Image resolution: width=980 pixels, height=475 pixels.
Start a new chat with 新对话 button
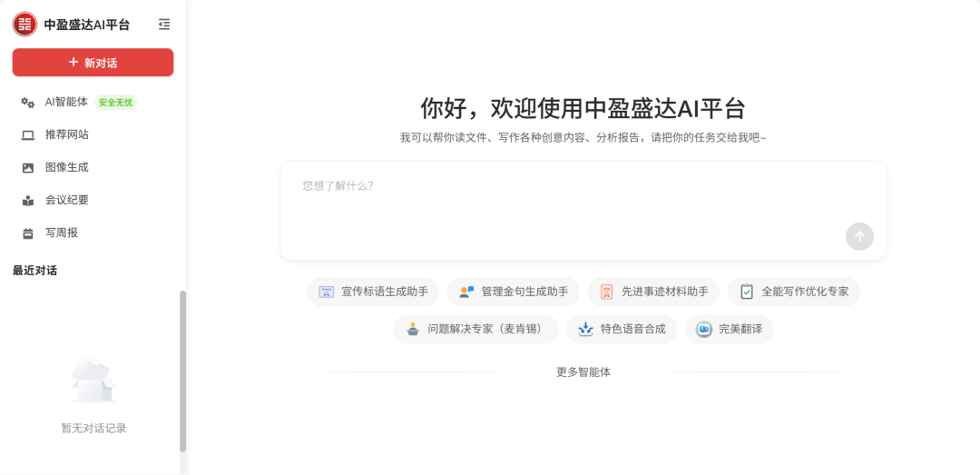pyautogui.click(x=93, y=63)
